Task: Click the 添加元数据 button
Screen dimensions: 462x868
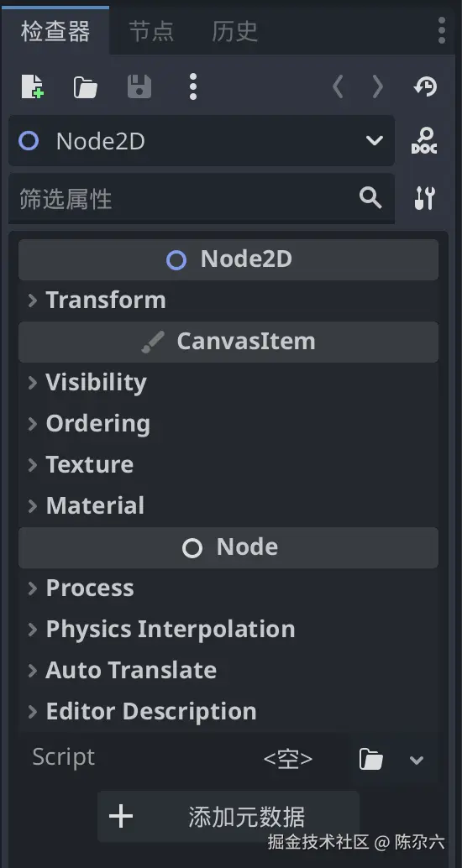Action: pyautogui.click(x=228, y=817)
